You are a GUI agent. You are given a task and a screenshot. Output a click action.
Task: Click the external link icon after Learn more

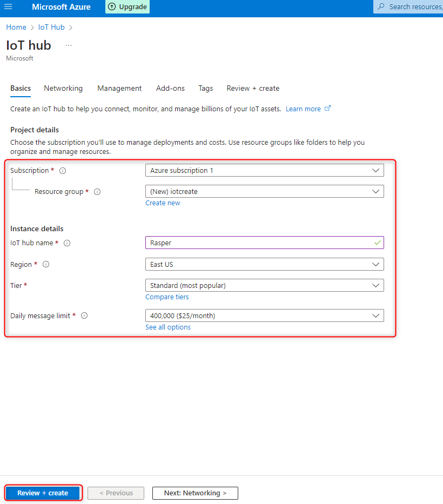327,109
